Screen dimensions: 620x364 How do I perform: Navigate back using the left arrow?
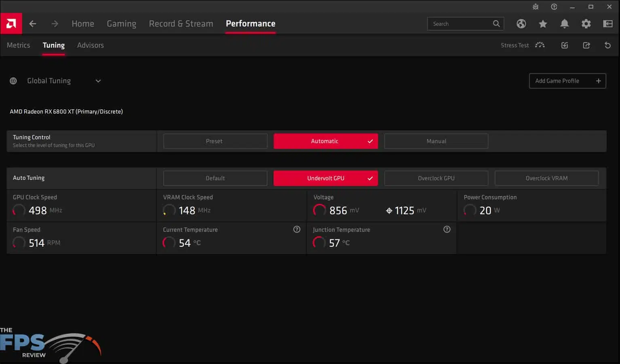(x=33, y=23)
